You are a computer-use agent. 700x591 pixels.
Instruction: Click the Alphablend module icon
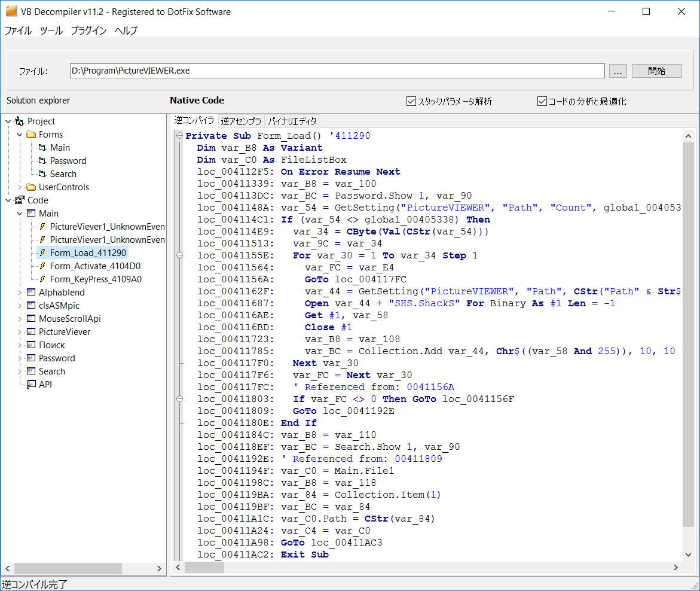(31, 292)
